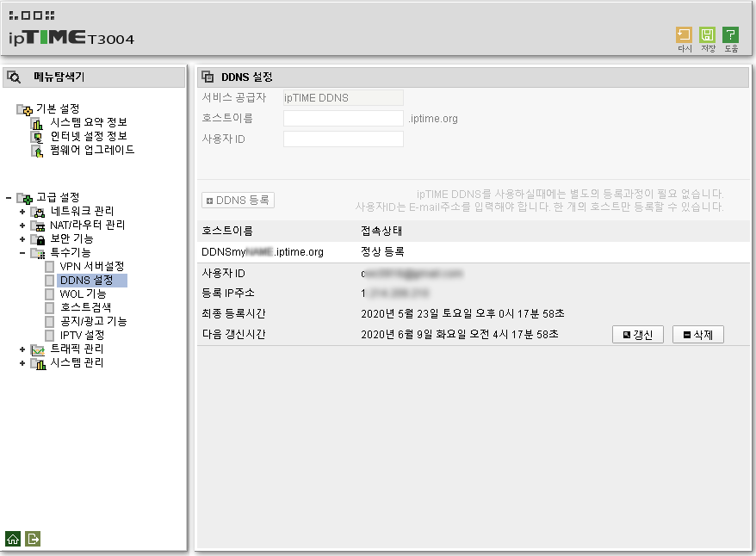Viewport: 756px width, 556px height.
Task: Click the logout exit icon
Action: (33, 539)
